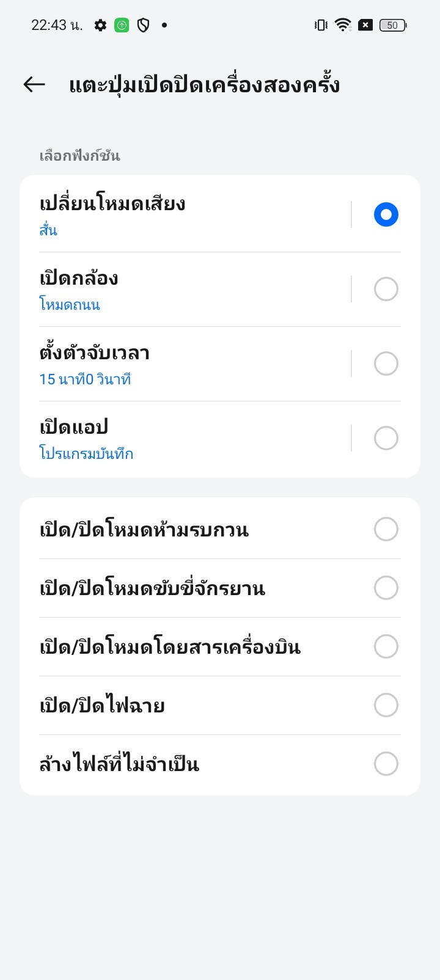The image size is (440, 980).
Task: Tap the Wi-Fi status icon
Action: 342,25
